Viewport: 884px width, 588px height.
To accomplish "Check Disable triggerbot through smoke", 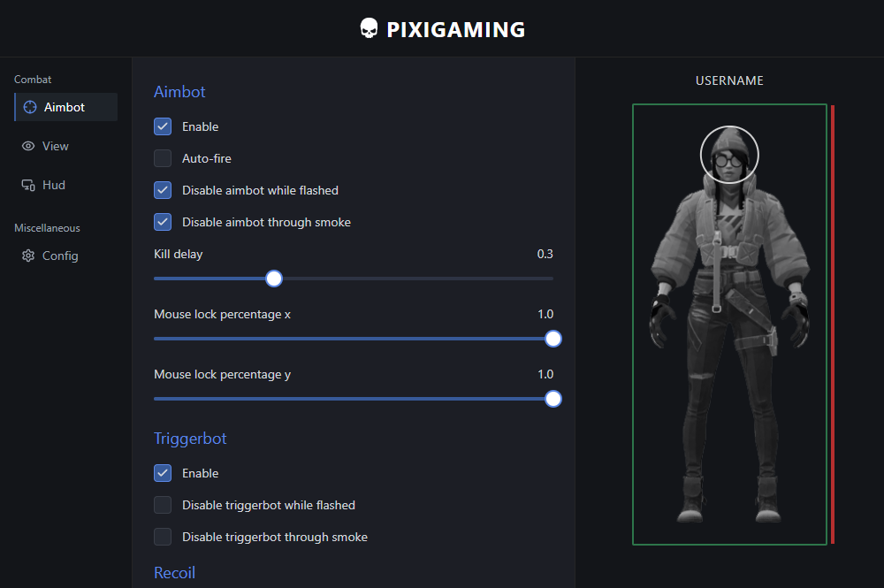I will tap(163, 537).
